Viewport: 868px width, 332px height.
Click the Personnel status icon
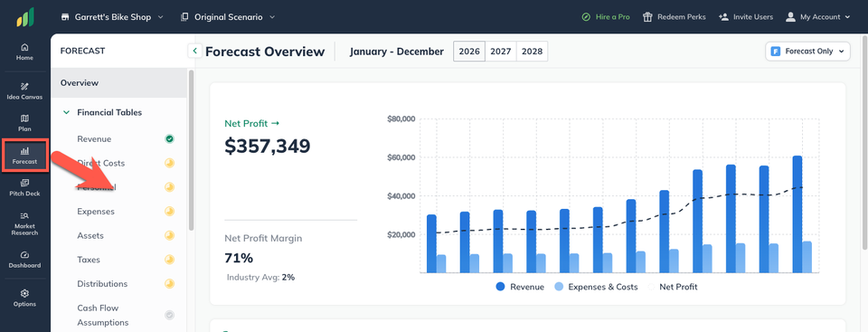170,187
